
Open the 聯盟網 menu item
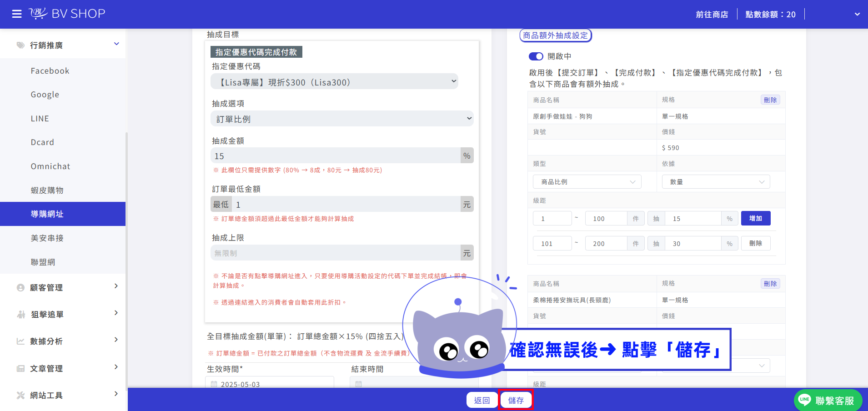click(x=43, y=262)
